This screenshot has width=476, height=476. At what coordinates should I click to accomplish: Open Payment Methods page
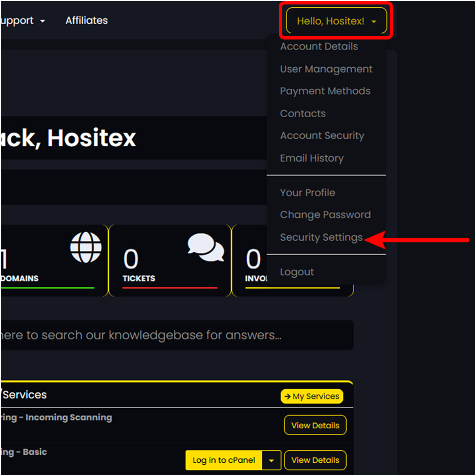[x=325, y=91]
